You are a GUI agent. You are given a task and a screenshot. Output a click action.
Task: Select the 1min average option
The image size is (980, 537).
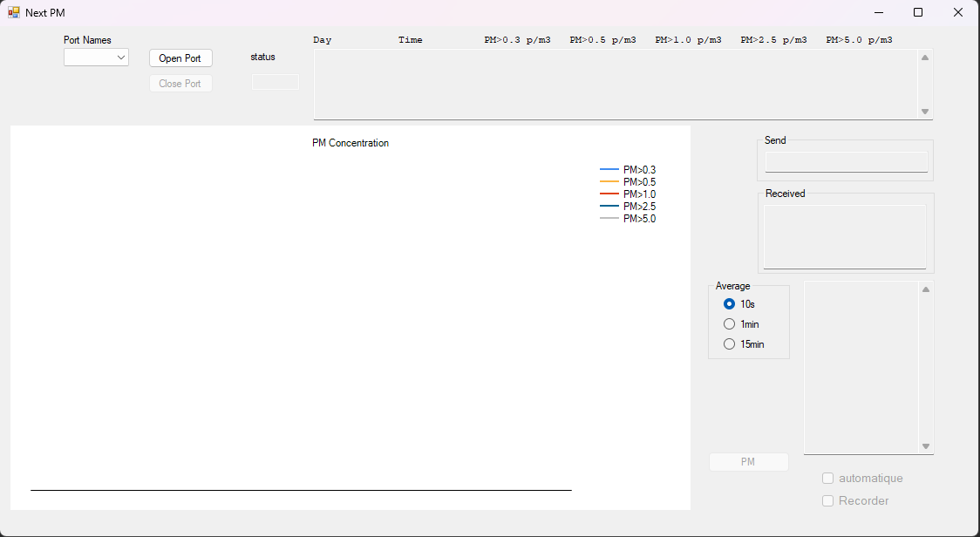tap(730, 324)
